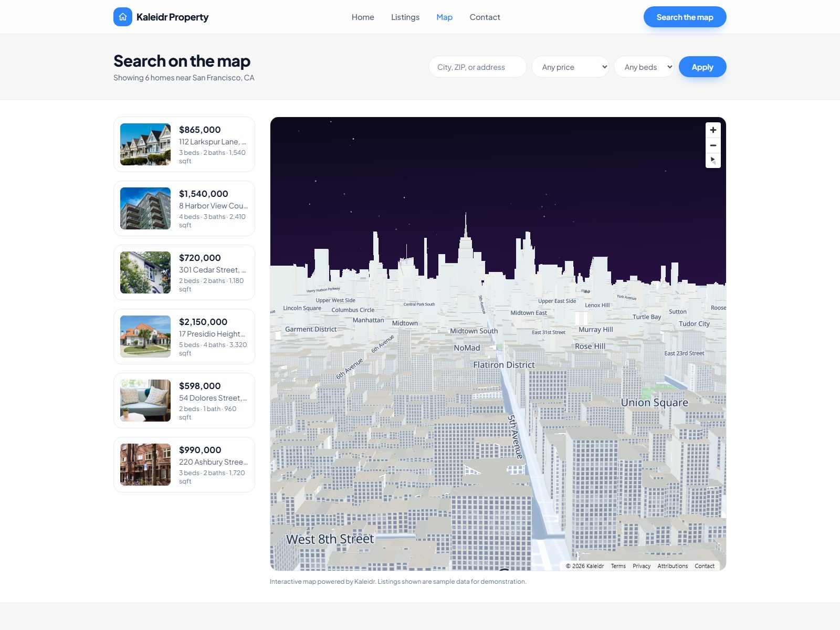Viewport: 840px width, 630px height.
Task: Click the Manhattan map label
Action: (368, 320)
